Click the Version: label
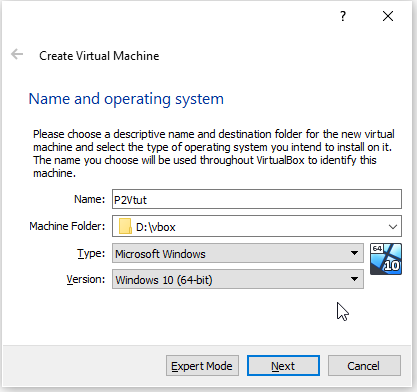Viewport: 417px width, 392px height. point(86,279)
